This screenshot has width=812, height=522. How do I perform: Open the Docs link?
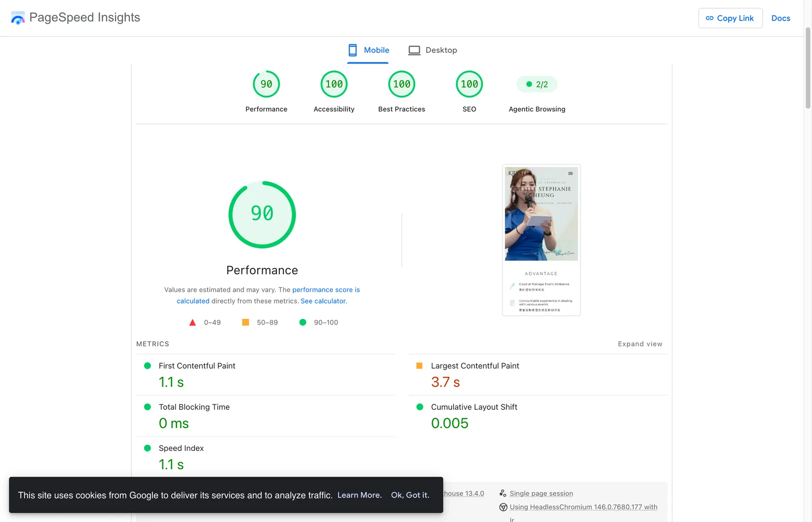click(x=781, y=18)
